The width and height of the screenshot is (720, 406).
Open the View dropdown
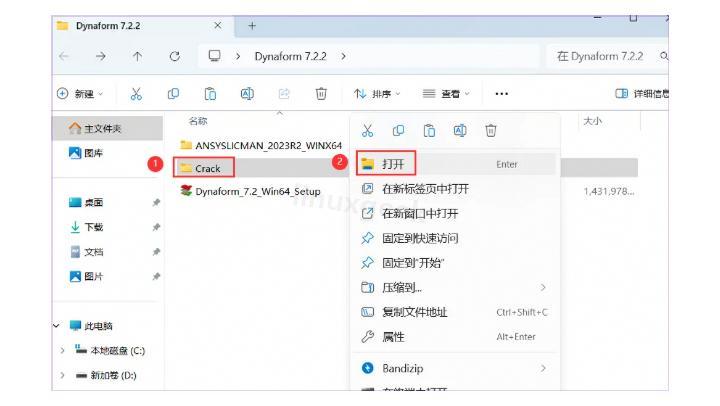click(446, 94)
